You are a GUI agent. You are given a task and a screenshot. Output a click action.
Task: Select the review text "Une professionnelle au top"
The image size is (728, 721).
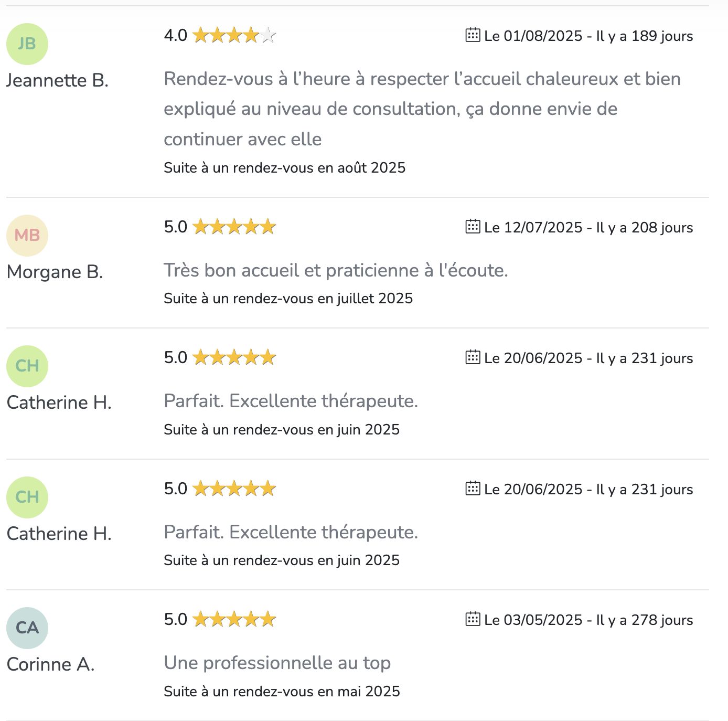click(277, 663)
